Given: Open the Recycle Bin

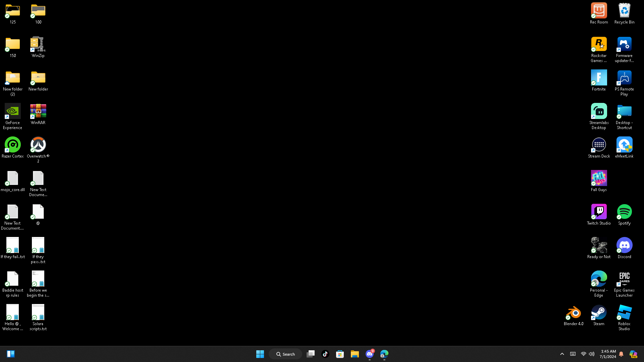Looking at the screenshot, I should pos(624,13).
